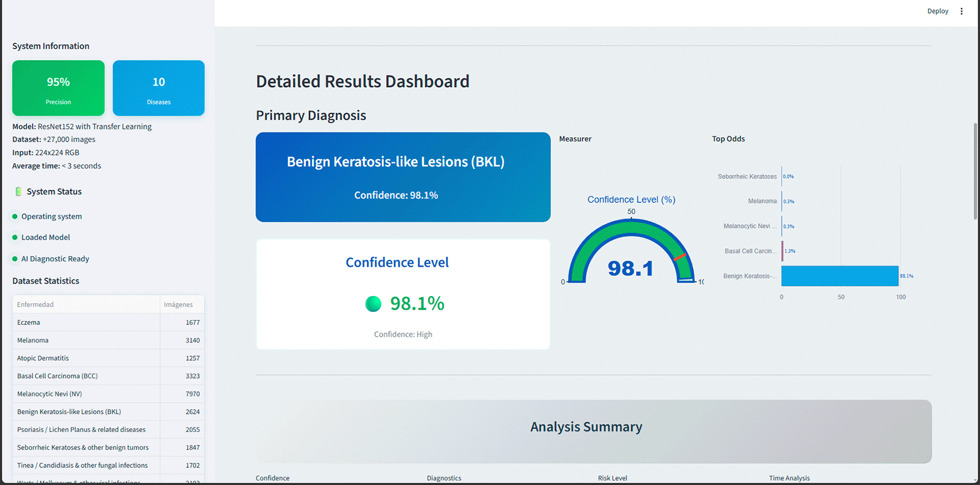The height and width of the screenshot is (485, 980).
Task: Click the blue 10 Diseases card
Action: 158,88
